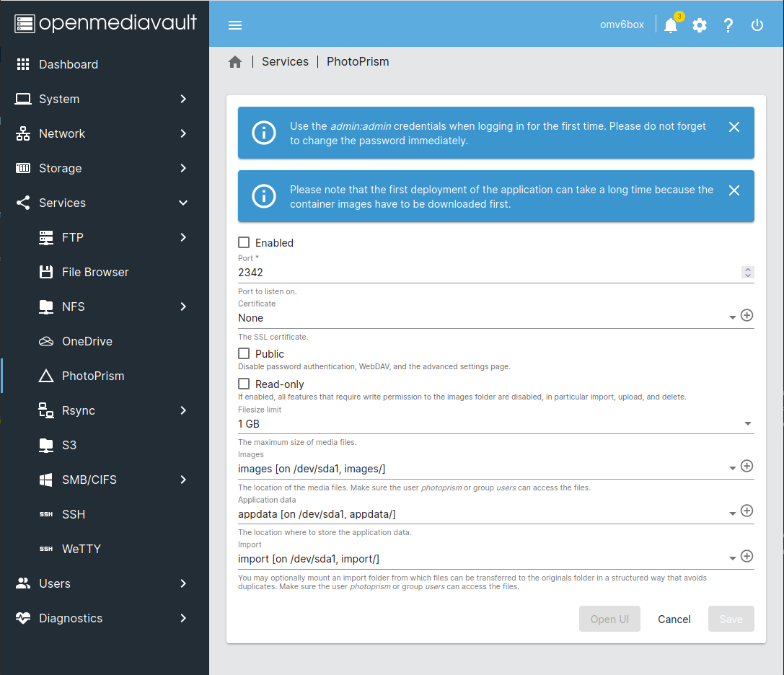Open the Dashboard from the sidebar
Screen dimensions: 784x675
(x=69, y=64)
